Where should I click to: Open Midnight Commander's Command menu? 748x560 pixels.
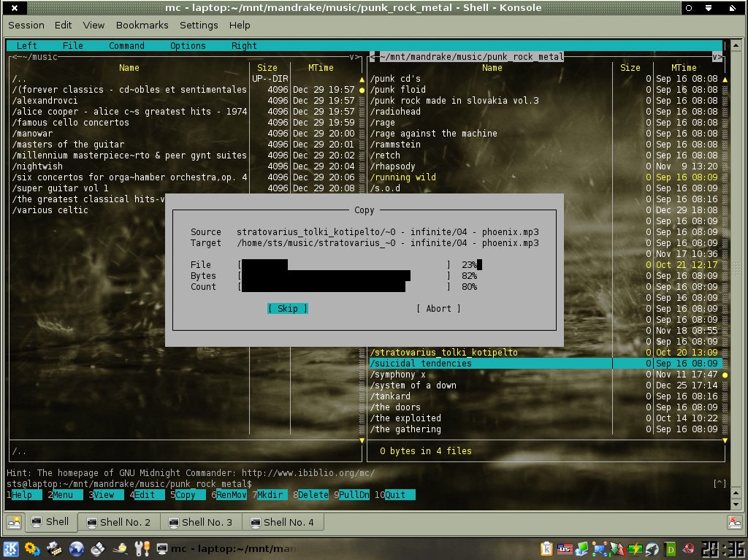[x=126, y=46]
